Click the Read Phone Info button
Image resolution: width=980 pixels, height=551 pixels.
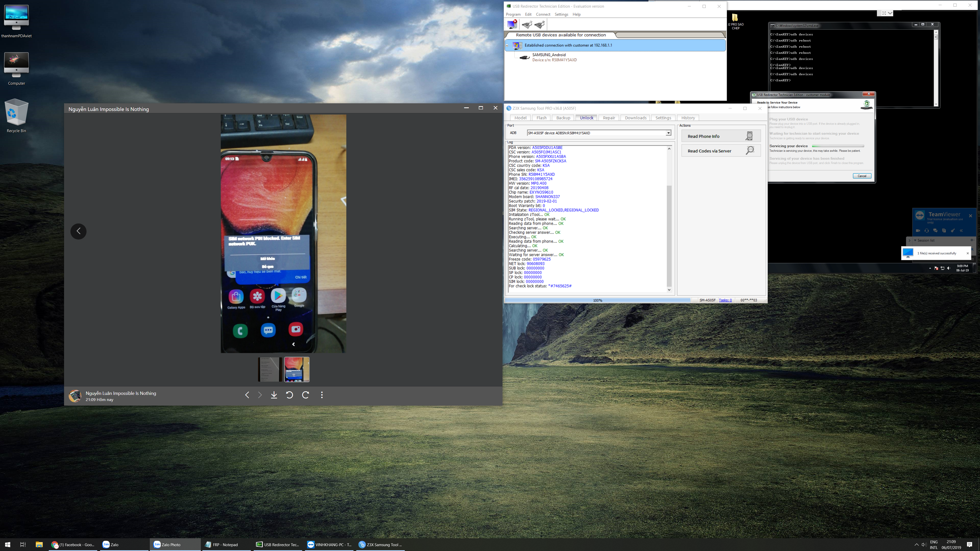pyautogui.click(x=721, y=136)
